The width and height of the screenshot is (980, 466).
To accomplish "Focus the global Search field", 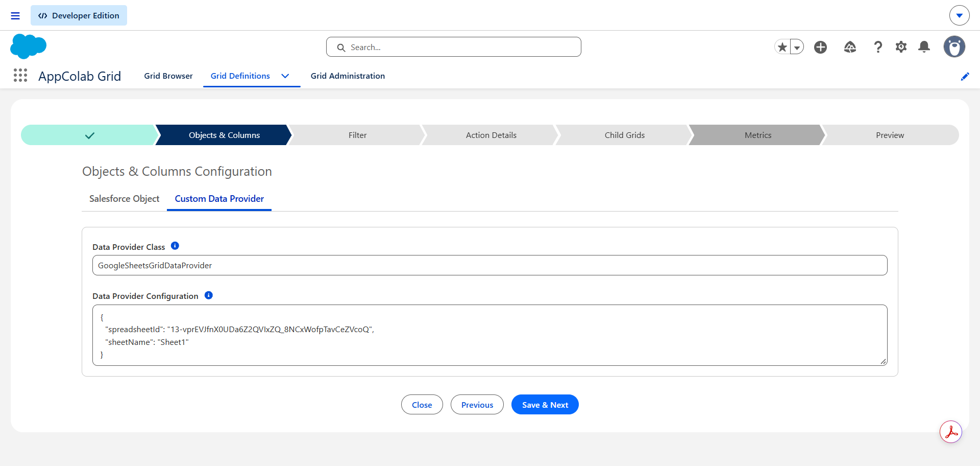I will [x=454, y=47].
